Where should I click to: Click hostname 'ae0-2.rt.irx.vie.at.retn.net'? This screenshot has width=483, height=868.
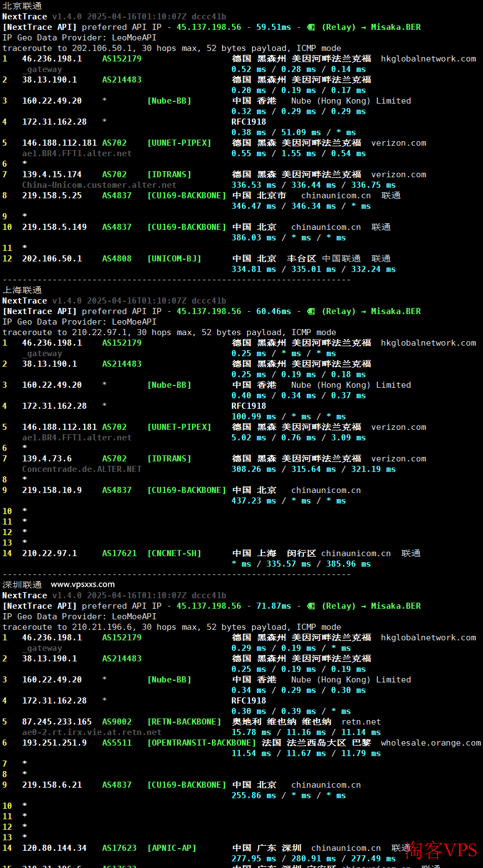point(92,732)
